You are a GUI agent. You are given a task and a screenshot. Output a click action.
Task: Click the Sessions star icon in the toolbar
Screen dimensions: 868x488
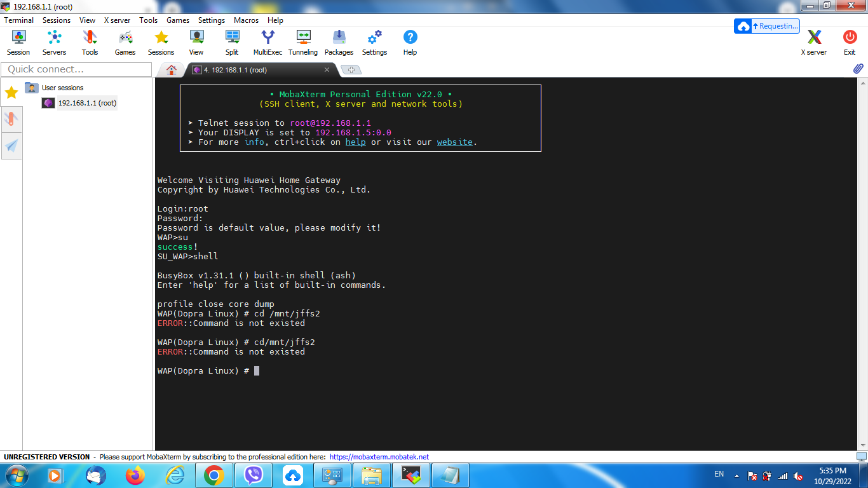[161, 43]
